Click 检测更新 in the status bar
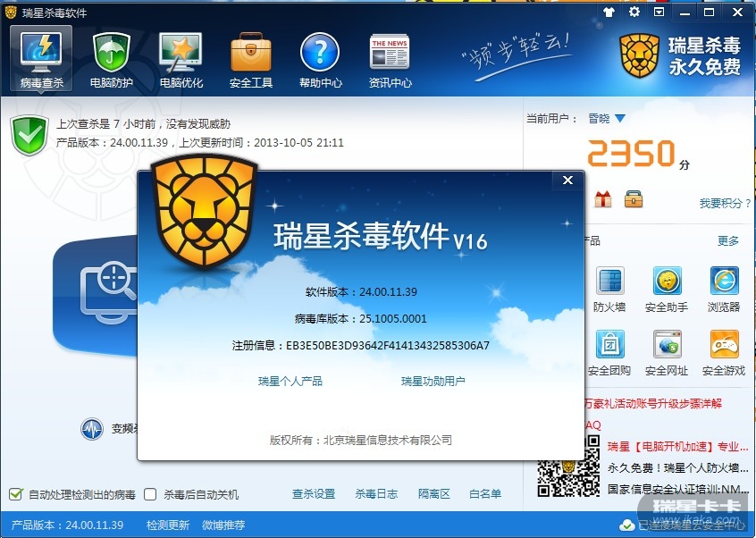 pyautogui.click(x=168, y=525)
